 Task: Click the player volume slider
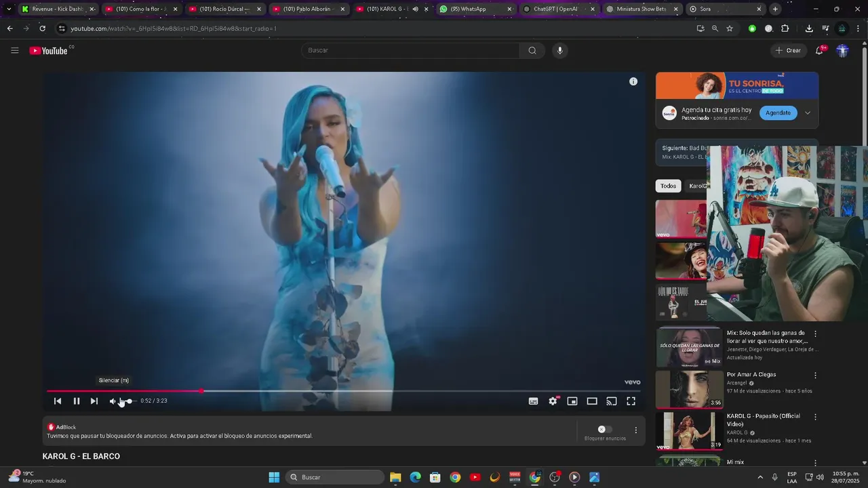(x=128, y=401)
